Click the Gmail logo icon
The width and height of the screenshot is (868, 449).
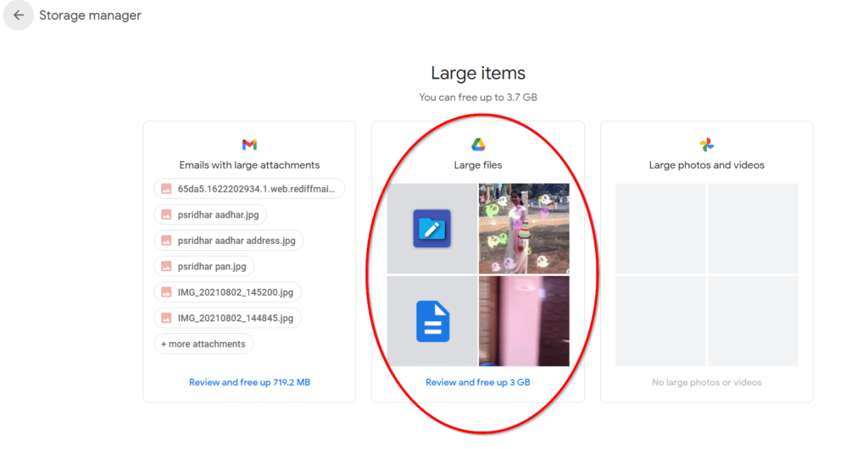coord(249,145)
